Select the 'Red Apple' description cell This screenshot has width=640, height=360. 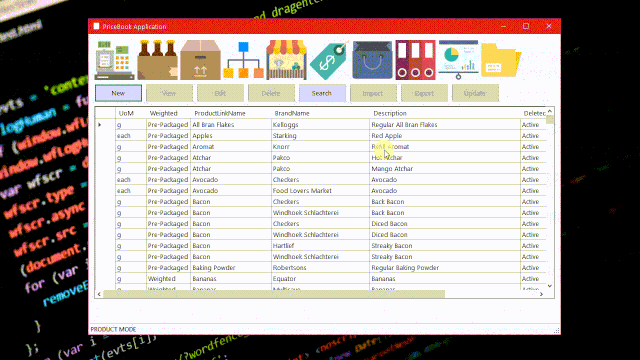(x=445, y=136)
